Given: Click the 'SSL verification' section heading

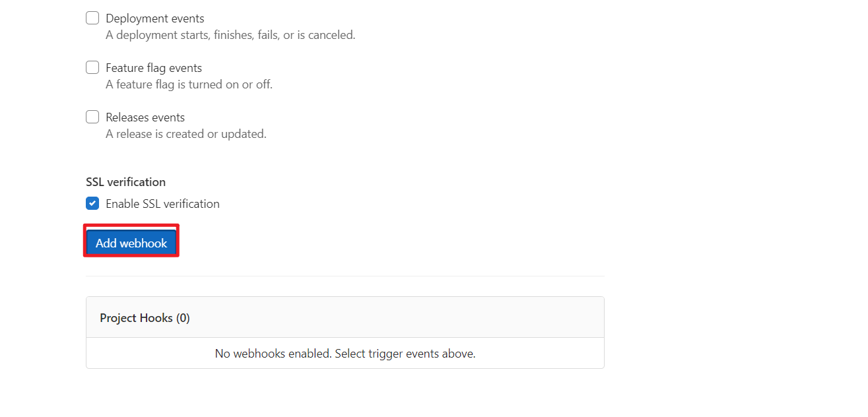Looking at the screenshot, I should pyautogui.click(x=125, y=182).
